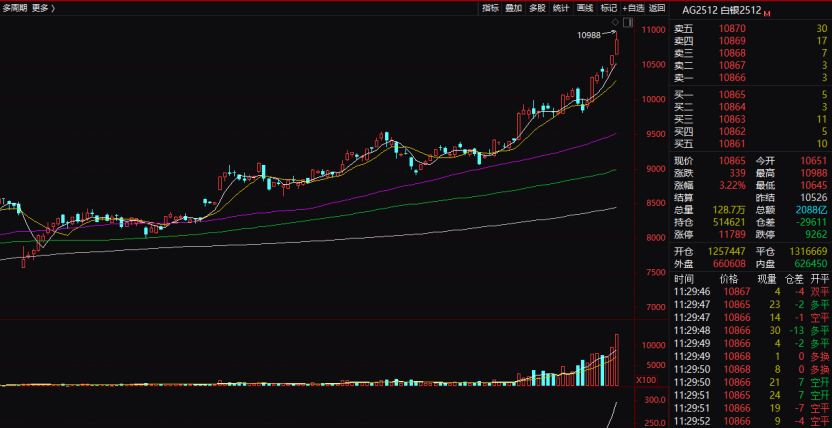Click the 最高 value 10988 in quote panel
This screenshot has width=832, height=428.
814,173
